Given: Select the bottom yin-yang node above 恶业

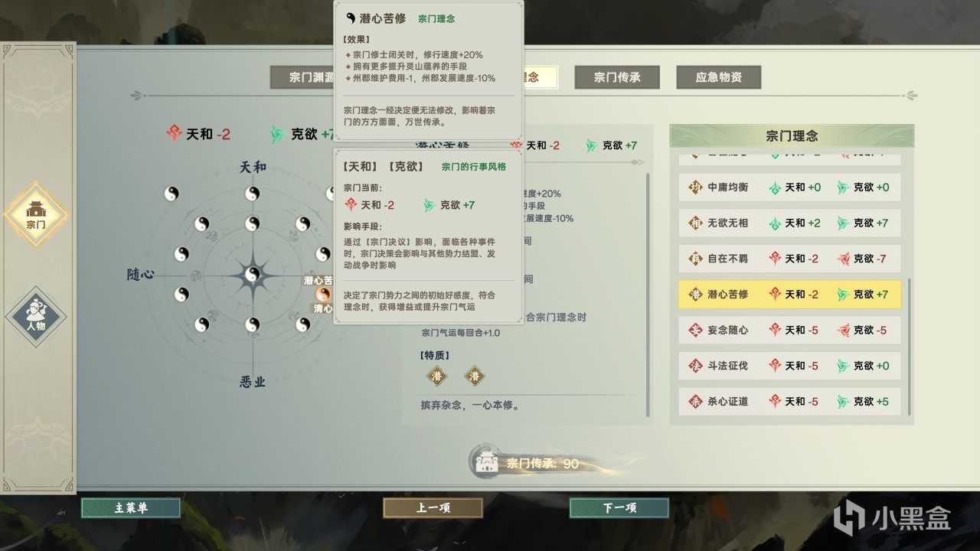Looking at the screenshot, I should click(x=252, y=325).
